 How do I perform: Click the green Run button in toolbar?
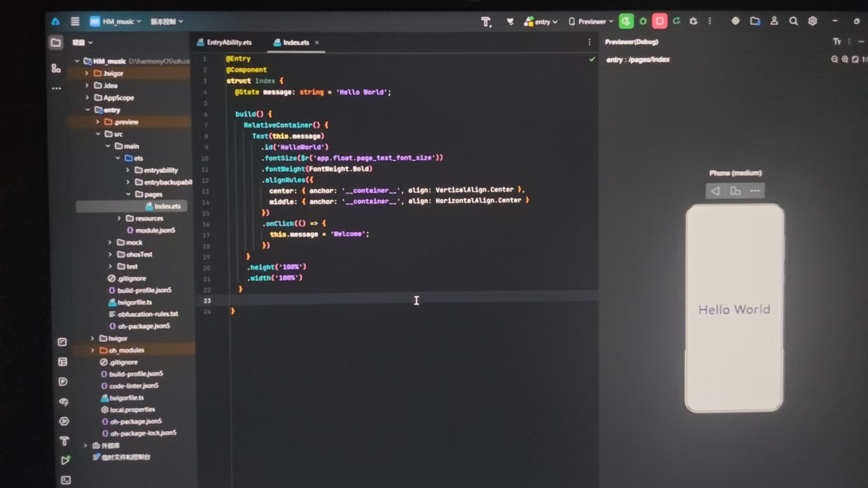[626, 21]
